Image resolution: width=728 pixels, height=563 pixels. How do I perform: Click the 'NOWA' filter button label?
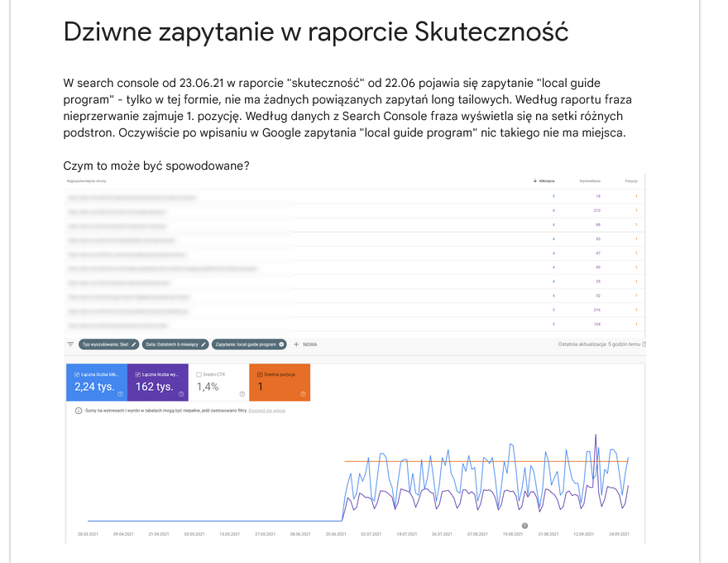[x=310, y=344]
